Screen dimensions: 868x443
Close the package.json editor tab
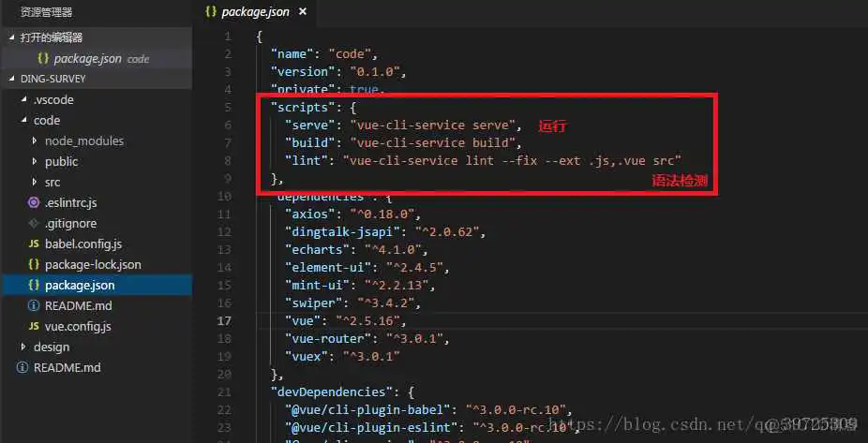click(x=302, y=11)
